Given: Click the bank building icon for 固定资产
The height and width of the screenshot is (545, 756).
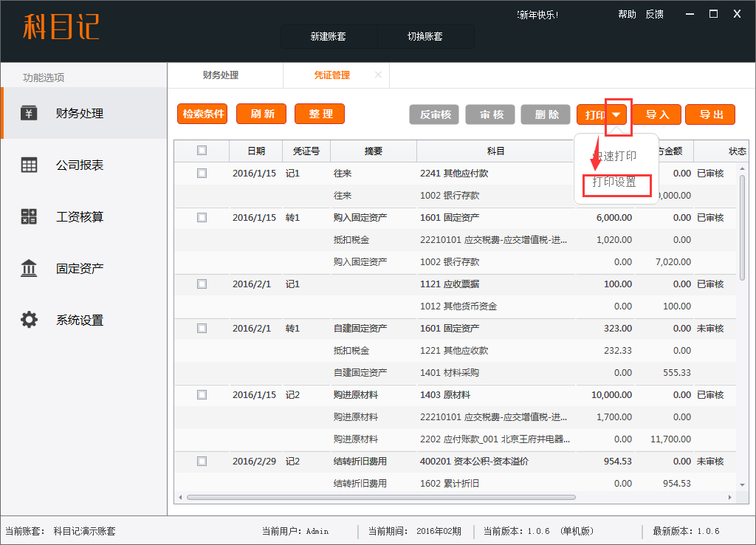Looking at the screenshot, I should (29, 269).
